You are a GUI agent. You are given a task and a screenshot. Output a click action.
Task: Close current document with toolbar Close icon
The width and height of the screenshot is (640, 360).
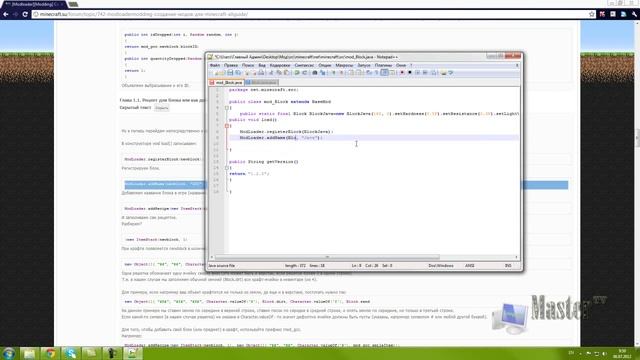pos(247,73)
